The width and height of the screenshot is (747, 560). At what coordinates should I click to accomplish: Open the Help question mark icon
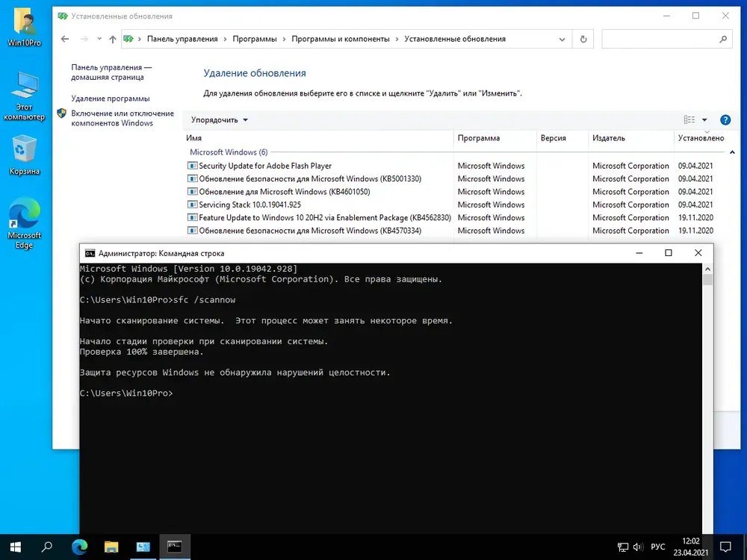pyautogui.click(x=725, y=119)
